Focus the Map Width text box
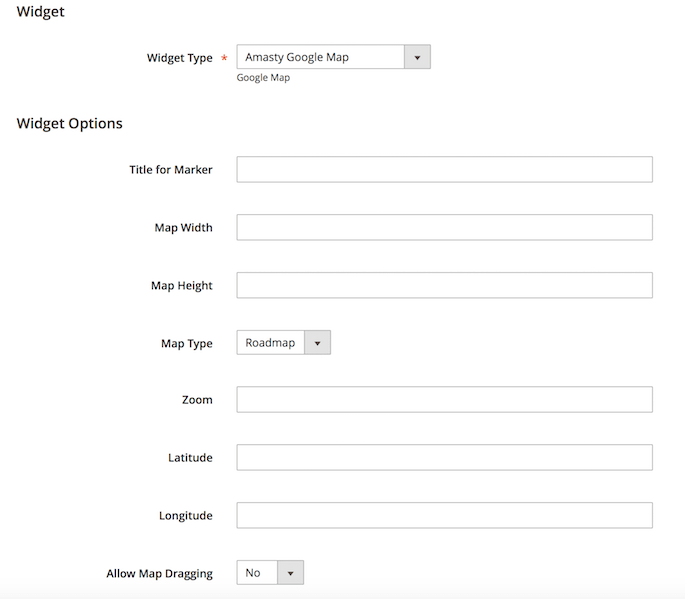685x599 pixels. pos(444,228)
